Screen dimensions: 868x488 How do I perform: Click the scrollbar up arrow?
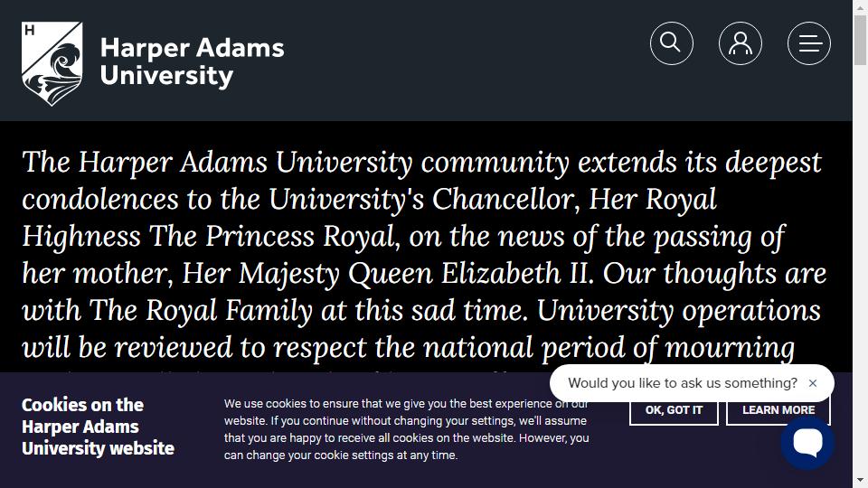pos(860,7)
